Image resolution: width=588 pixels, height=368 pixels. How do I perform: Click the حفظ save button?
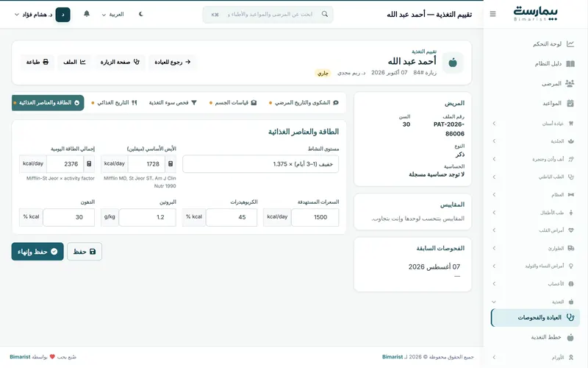85,252
